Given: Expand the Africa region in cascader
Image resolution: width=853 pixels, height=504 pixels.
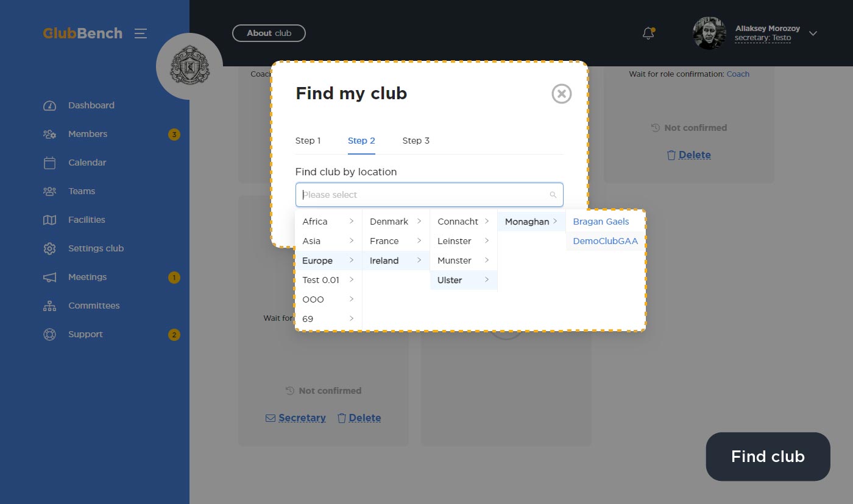Looking at the screenshot, I should [x=328, y=222].
